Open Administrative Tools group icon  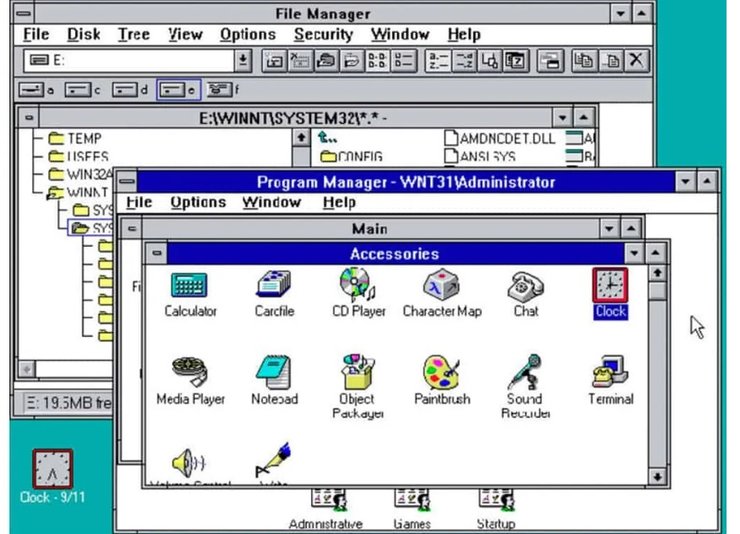tap(328, 501)
